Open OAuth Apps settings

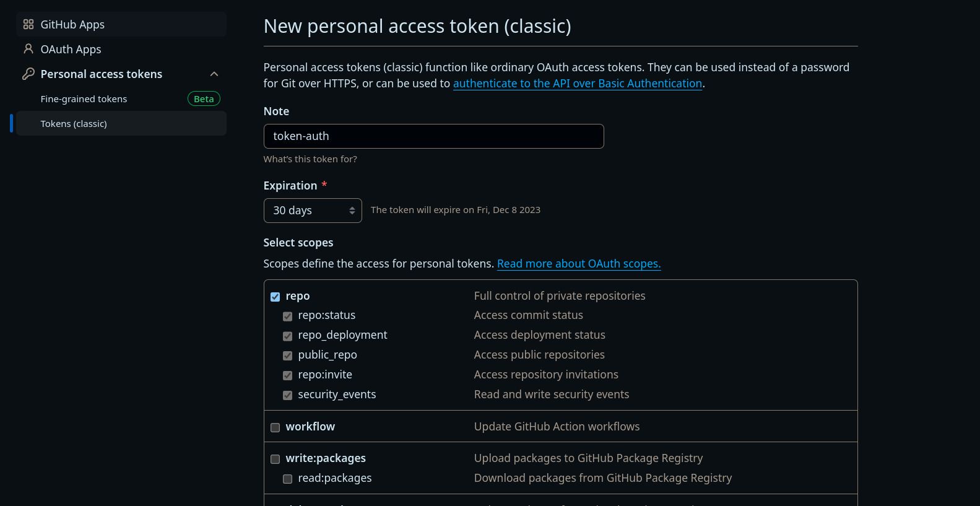click(x=71, y=50)
